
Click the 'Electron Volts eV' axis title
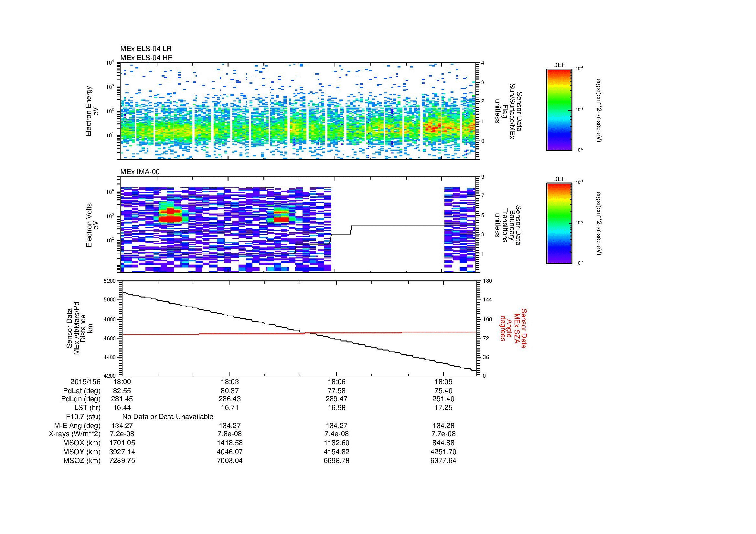click(x=92, y=225)
